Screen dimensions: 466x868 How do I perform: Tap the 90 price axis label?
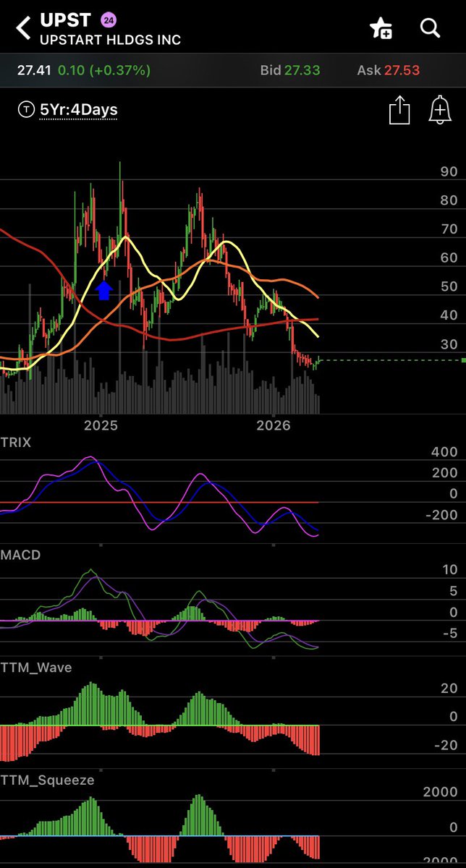tap(449, 171)
